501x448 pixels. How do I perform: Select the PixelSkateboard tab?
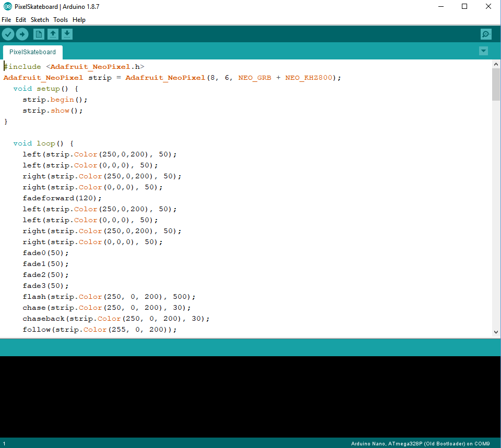[32, 52]
